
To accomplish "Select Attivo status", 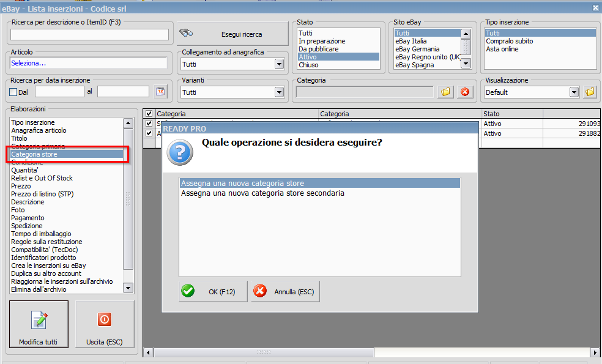I will pyautogui.click(x=338, y=57).
